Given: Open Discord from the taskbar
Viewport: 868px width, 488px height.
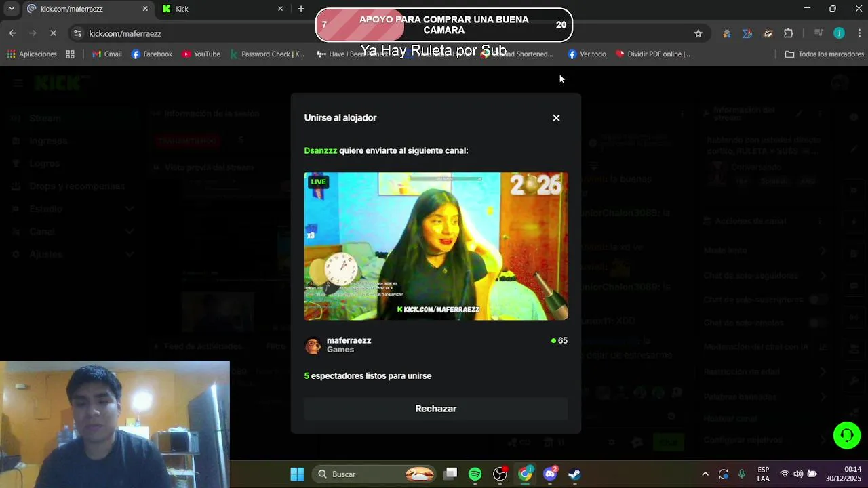Looking at the screenshot, I should click(x=550, y=474).
